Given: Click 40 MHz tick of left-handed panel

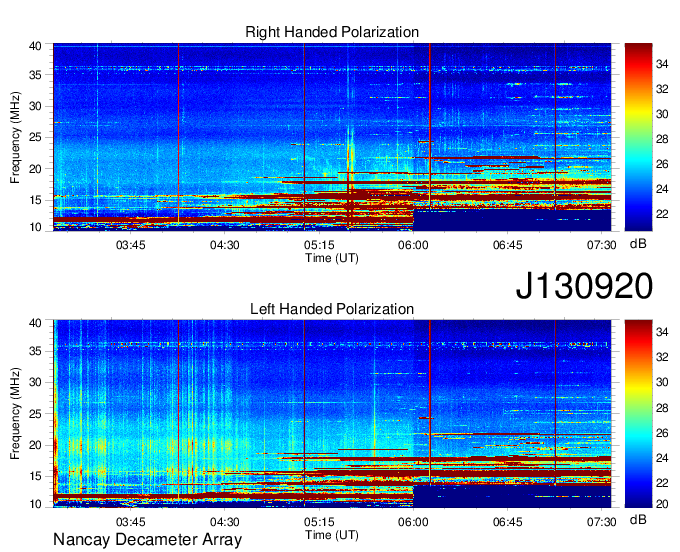Looking at the screenshot, I should coord(35,323).
